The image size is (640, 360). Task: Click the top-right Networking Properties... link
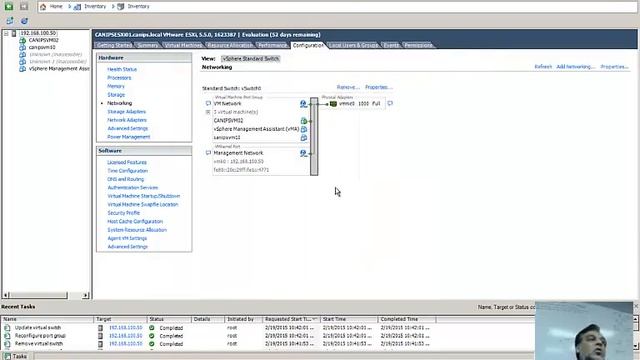614,67
